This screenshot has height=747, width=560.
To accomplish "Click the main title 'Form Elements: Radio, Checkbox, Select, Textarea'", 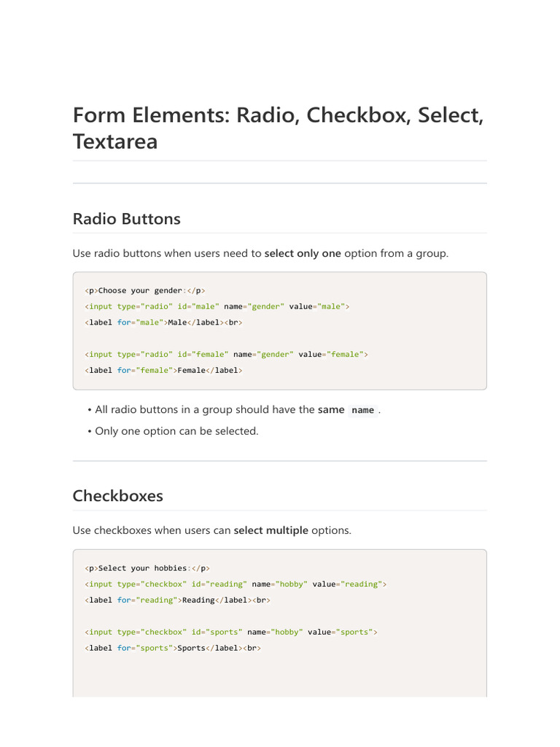I will coord(279,128).
